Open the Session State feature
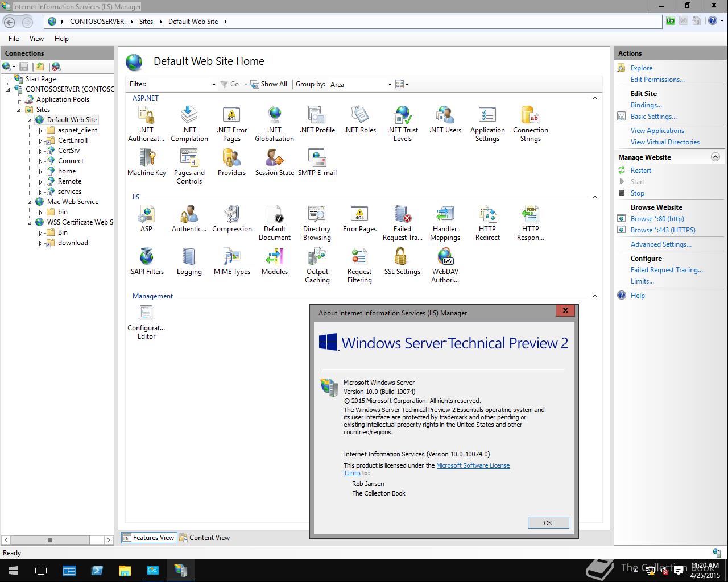Screen dimensions: 728x582 coord(274,163)
